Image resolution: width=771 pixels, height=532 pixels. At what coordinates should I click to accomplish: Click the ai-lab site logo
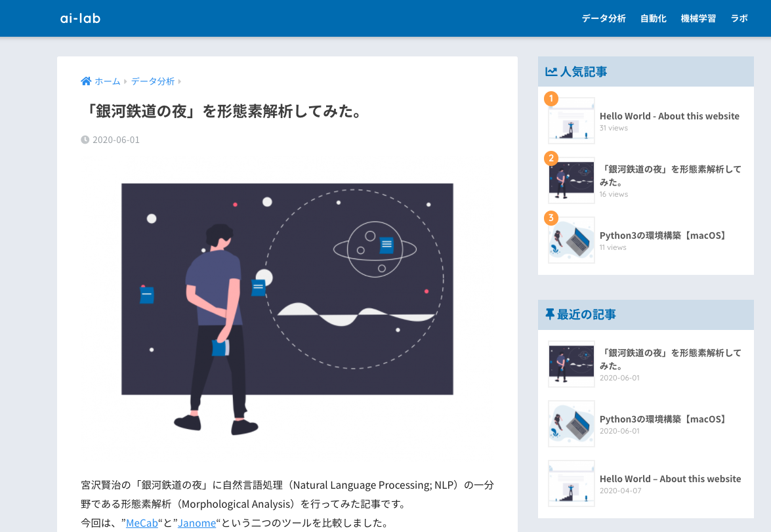80,18
